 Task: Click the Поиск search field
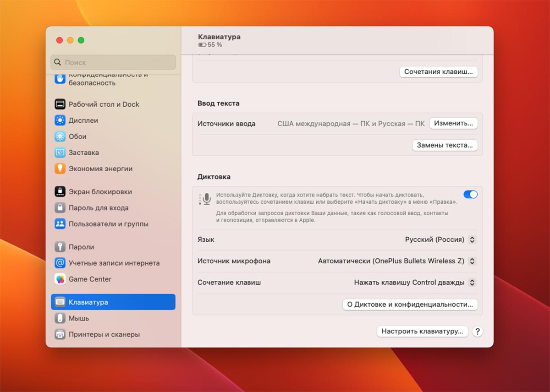tap(113, 62)
